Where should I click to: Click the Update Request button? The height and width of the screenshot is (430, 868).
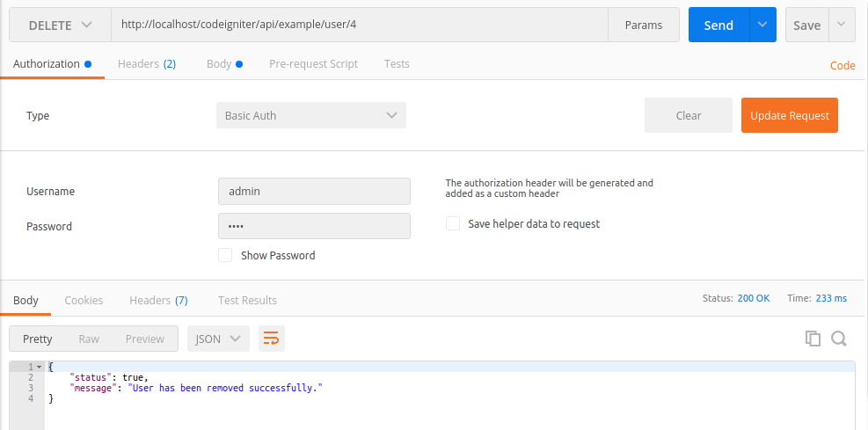(790, 115)
